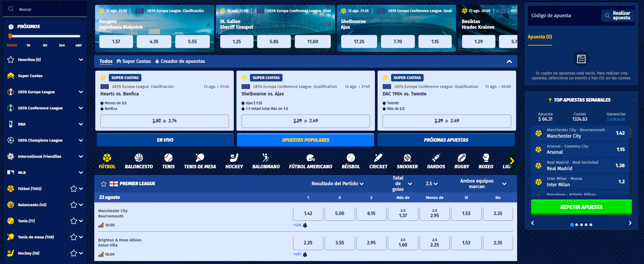The image size is (644, 264).
Task: Select the first carousel pagination dot
Action: (572, 225)
